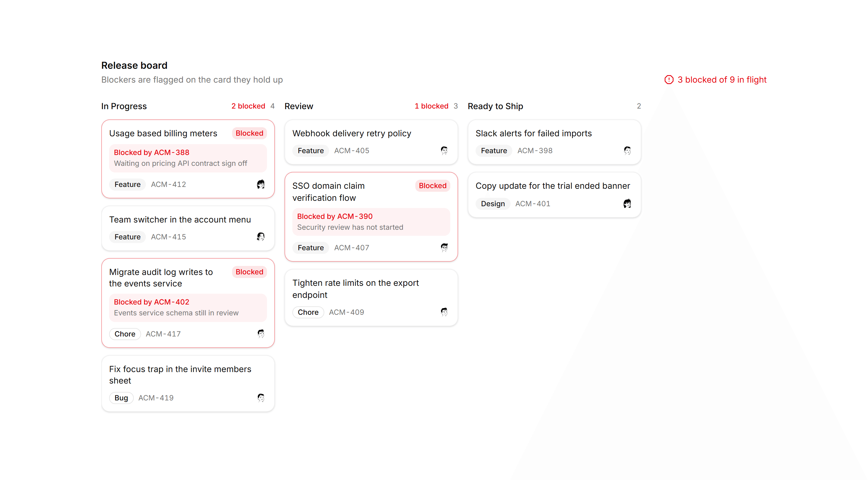The width and height of the screenshot is (868, 480).
Task: Click the '2 blocked' count in In Progress
Action: [248, 106]
